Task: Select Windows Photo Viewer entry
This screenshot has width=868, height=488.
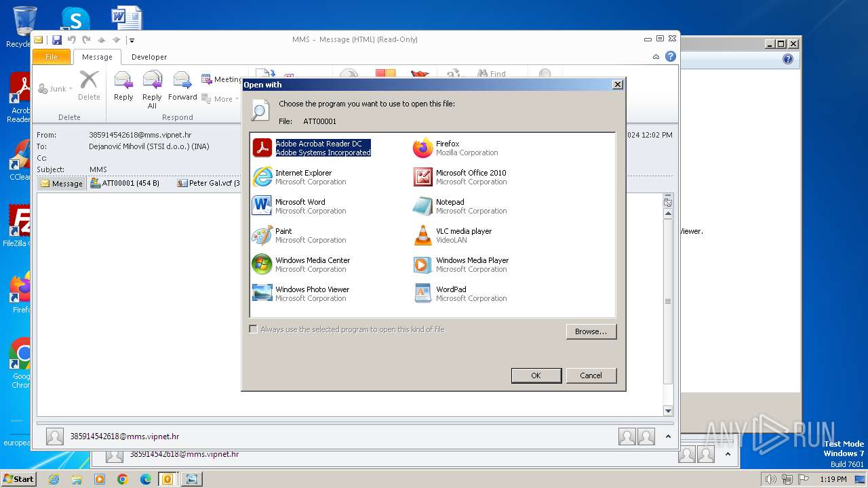Action: click(301, 293)
